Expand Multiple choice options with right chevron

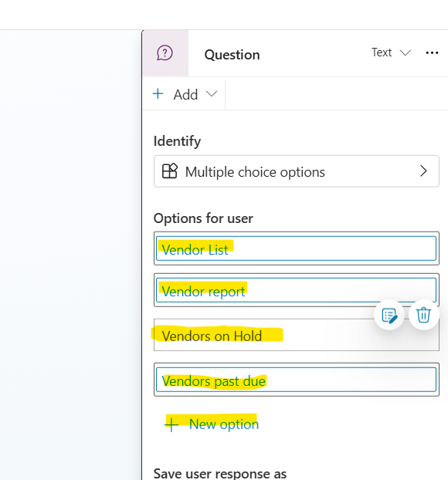pos(423,171)
